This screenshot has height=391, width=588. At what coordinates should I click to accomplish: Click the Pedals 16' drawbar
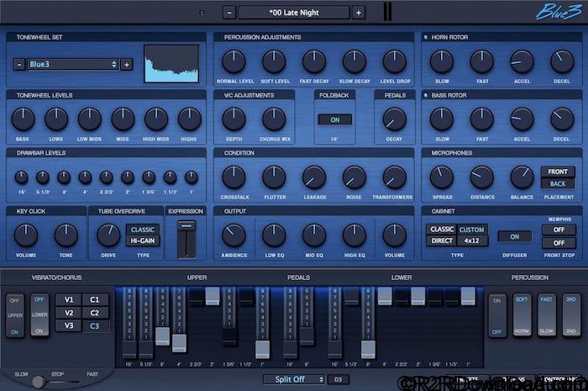tap(290, 323)
